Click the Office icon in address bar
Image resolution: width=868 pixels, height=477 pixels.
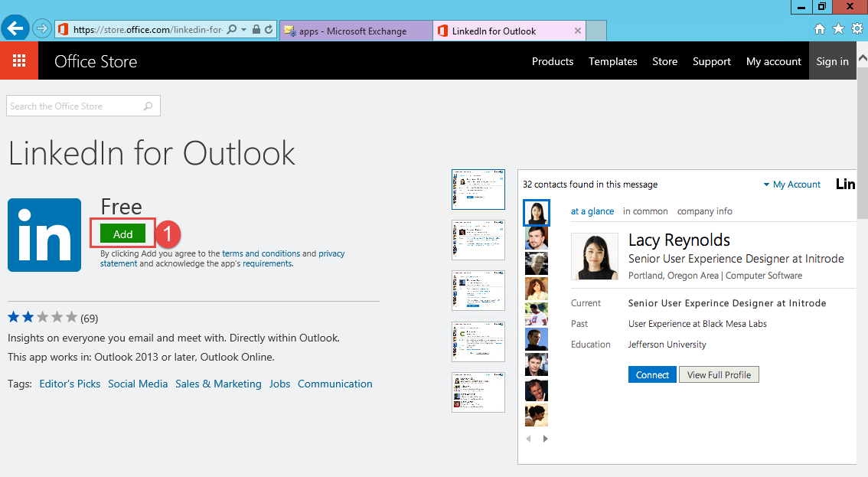pos(63,29)
